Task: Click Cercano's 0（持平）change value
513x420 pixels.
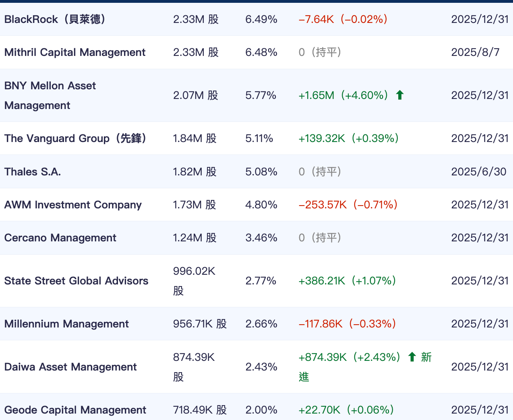Action: (320, 238)
